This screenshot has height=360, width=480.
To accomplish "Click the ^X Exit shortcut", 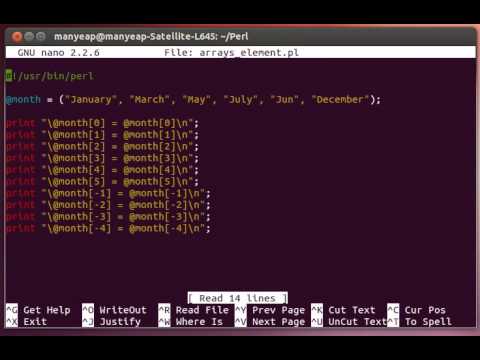I will coord(27,322).
